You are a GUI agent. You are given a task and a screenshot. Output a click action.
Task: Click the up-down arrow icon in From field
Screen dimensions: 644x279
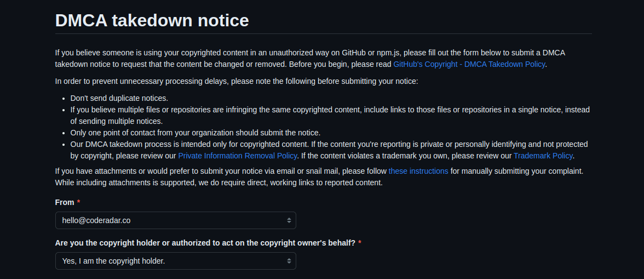click(x=289, y=220)
